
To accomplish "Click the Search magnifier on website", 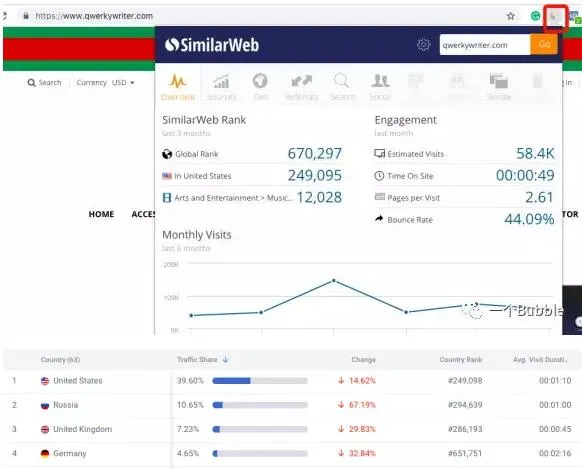I will coord(45,82).
